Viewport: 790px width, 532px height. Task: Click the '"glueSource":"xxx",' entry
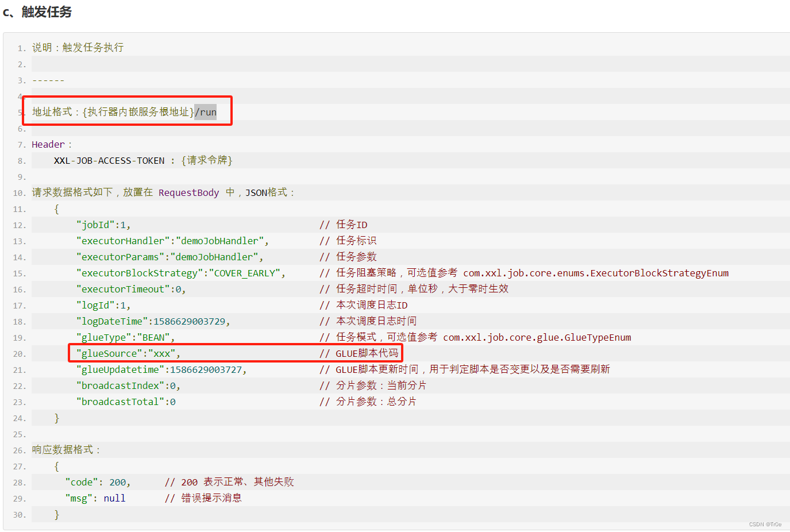coord(129,354)
